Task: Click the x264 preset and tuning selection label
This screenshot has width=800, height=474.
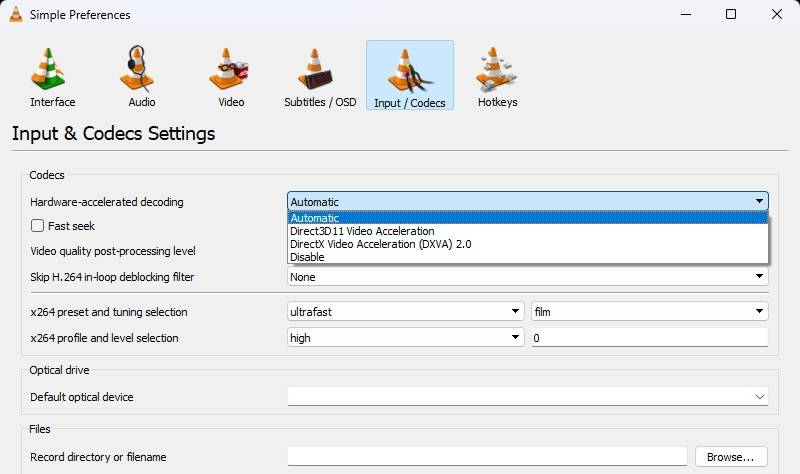Action: tap(109, 312)
